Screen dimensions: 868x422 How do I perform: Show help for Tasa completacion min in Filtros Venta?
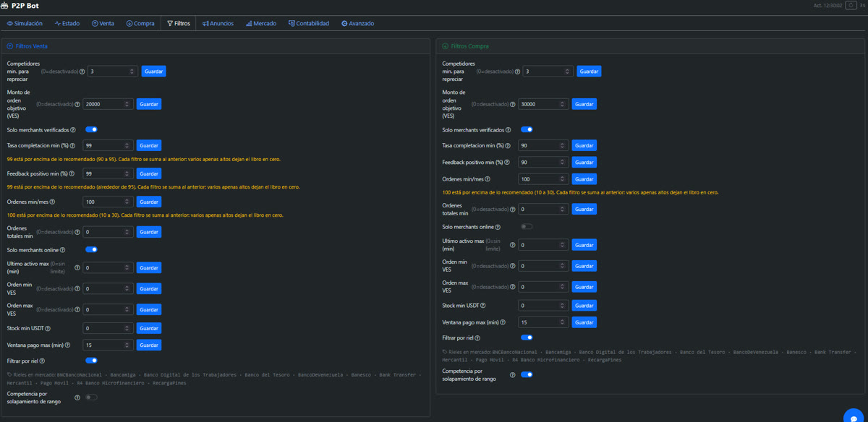(73, 146)
